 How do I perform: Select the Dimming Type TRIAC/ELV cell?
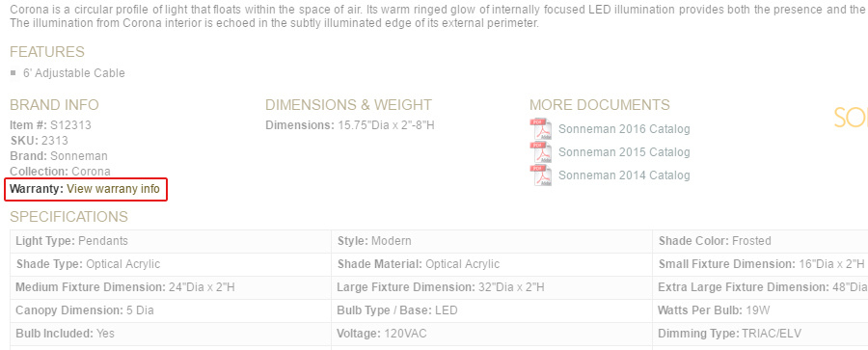[x=760, y=334]
